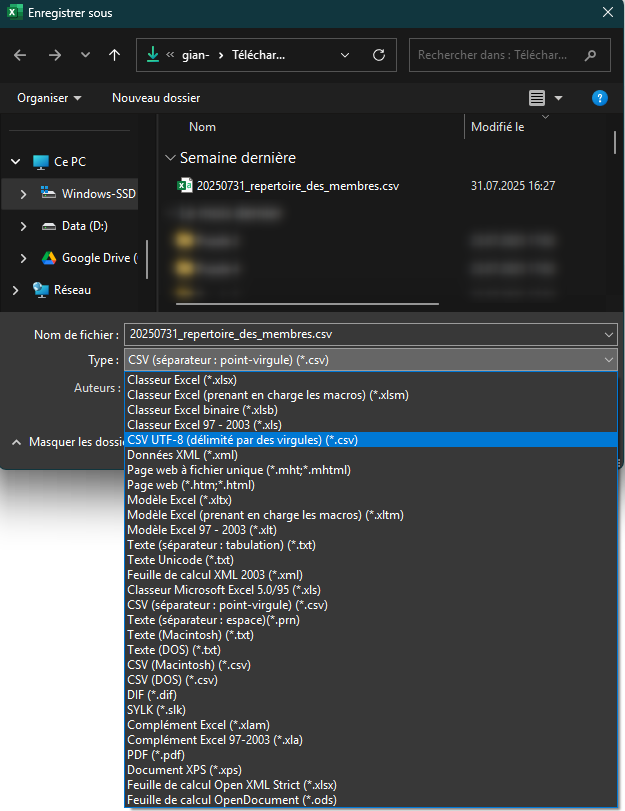Choose Texte (DOS) (*.txt)
The image size is (625, 811).
[370, 650]
